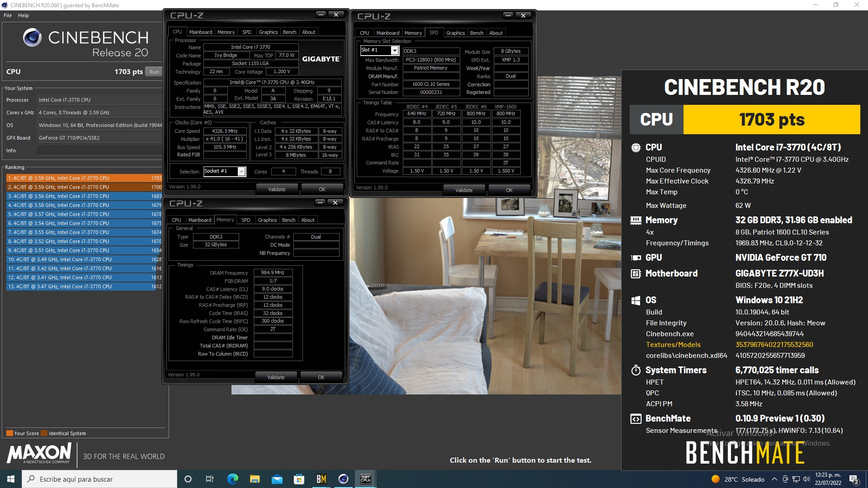Open the volume control in system tray

pyautogui.click(x=806, y=479)
